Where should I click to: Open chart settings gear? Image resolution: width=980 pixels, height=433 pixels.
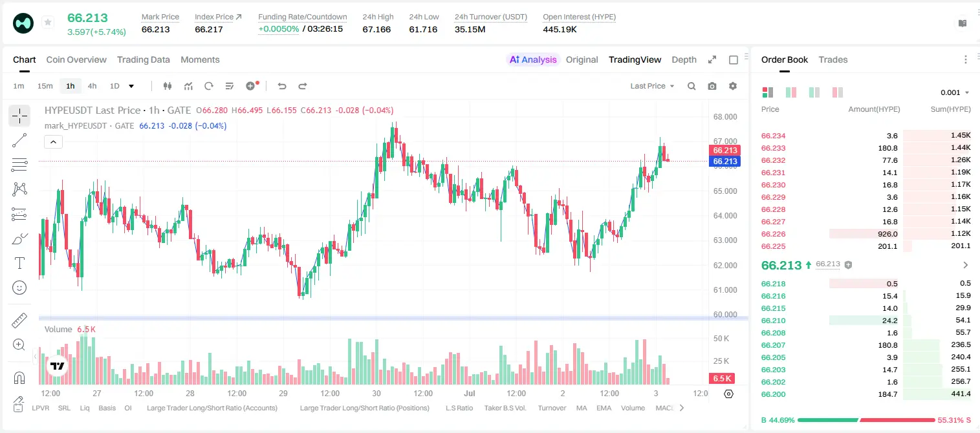coord(733,86)
